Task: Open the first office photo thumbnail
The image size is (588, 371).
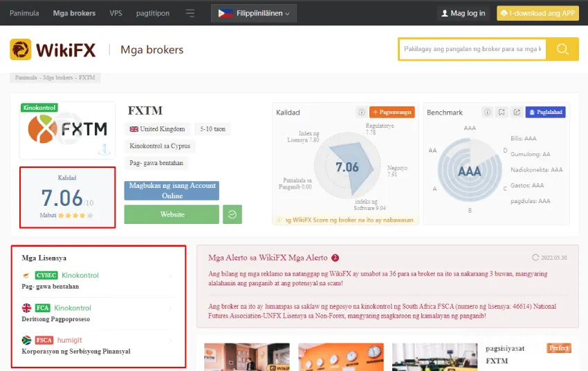Action: tap(247, 356)
